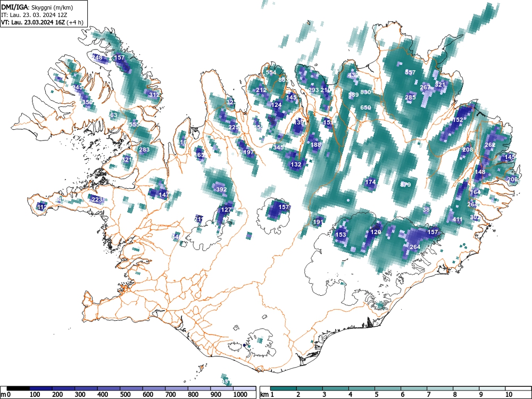Click the visibility value 188 on the map
532x399 pixels.
(316, 145)
